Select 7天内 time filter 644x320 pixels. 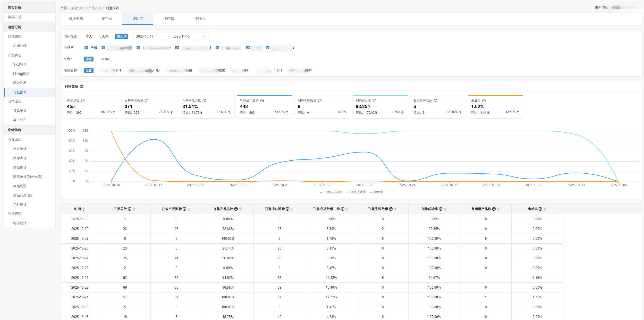tap(104, 37)
